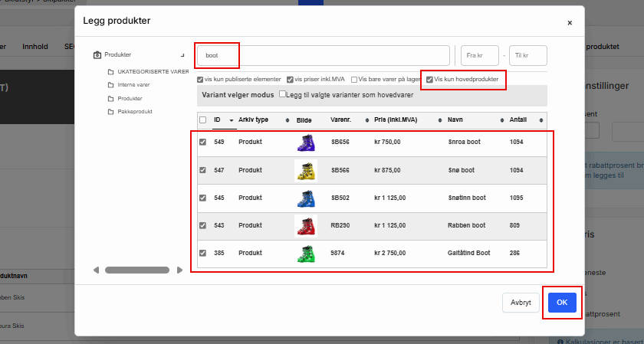The width and height of the screenshot is (644, 344).
Task: Check 'Legg til valgte varianter som hovedvarer'
Action: click(283, 94)
